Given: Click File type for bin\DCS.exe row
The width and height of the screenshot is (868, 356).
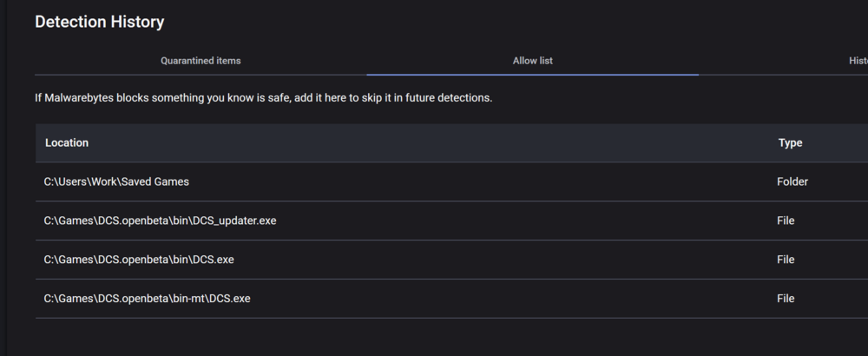Looking at the screenshot, I should (786, 260).
